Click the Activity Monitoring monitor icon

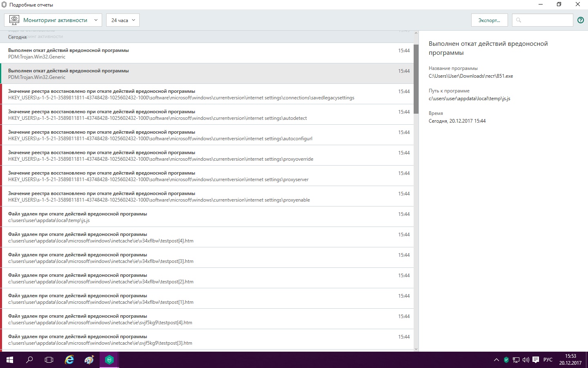click(14, 20)
